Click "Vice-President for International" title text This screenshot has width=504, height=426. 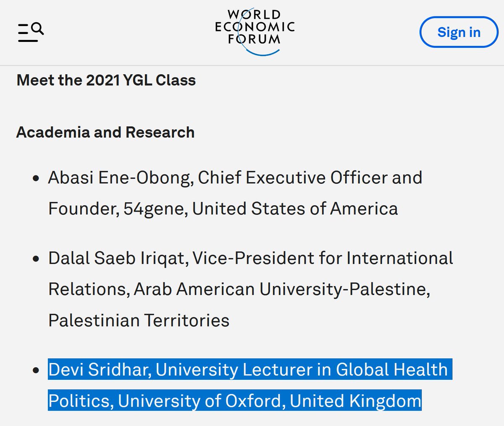click(x=323, y=258)
